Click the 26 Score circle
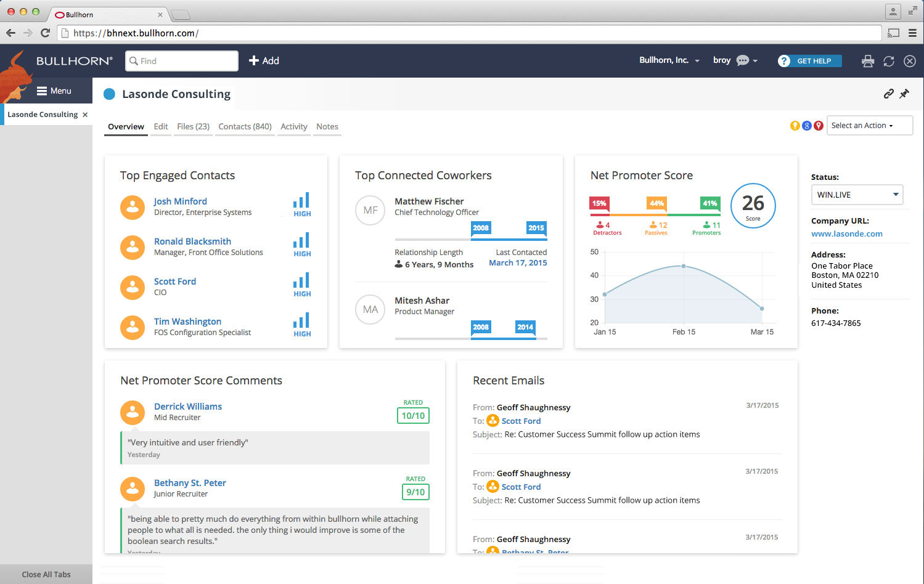Image resolution: width=924 pixels, height=584 pixels. [x=753, y=206]
